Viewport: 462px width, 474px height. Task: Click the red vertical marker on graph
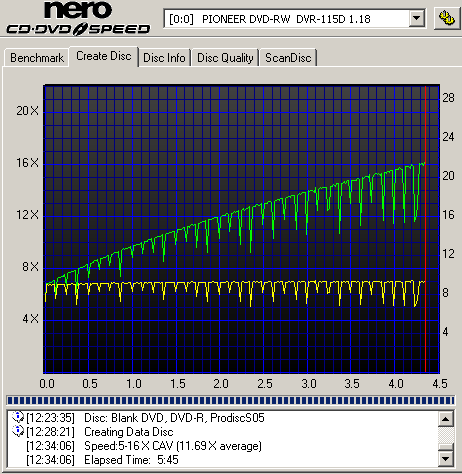[x=426, y=229]
